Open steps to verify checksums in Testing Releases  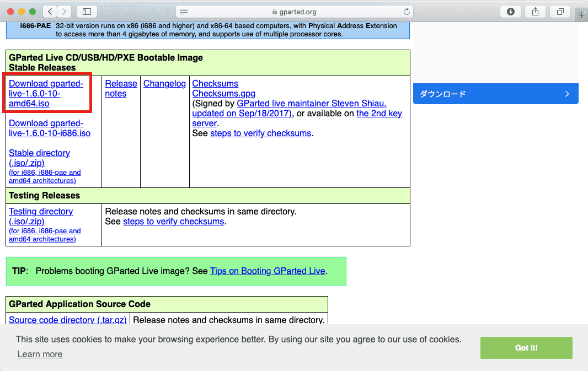click(174, 222)
